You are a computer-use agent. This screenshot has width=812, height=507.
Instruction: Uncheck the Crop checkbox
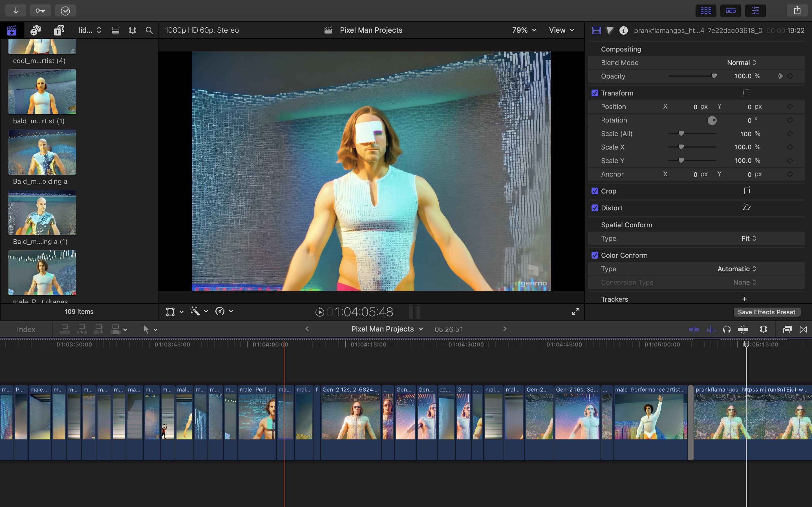click(595, 191)
